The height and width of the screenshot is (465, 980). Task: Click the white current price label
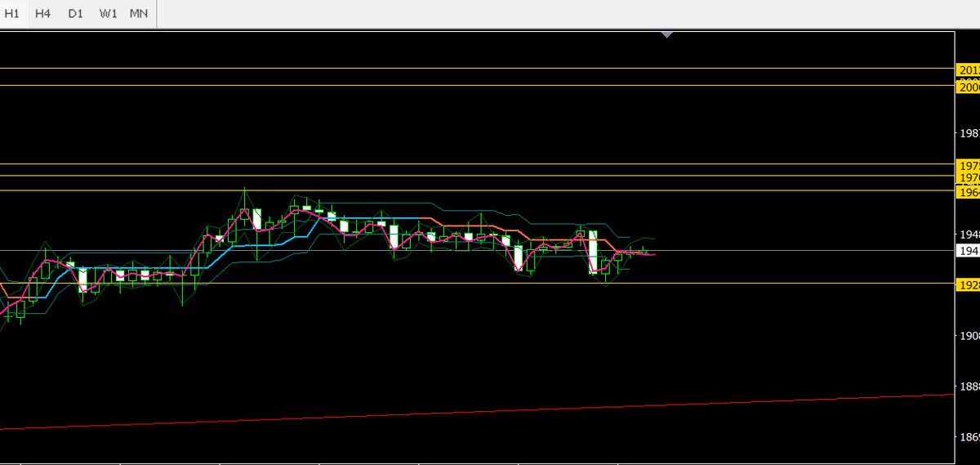(x=968, y=251)
